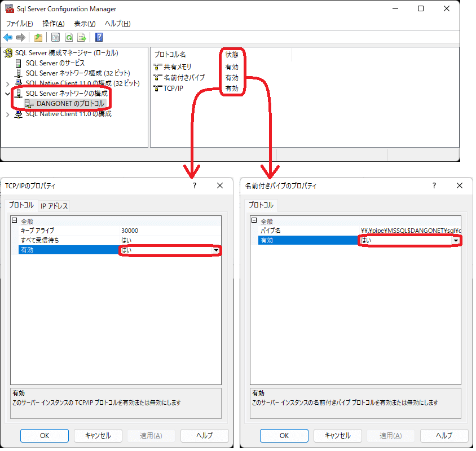This screenshot has width=476, height=451.
Task: Click OK in the TCP/IP properties dialog
Action: pos(45,436)
